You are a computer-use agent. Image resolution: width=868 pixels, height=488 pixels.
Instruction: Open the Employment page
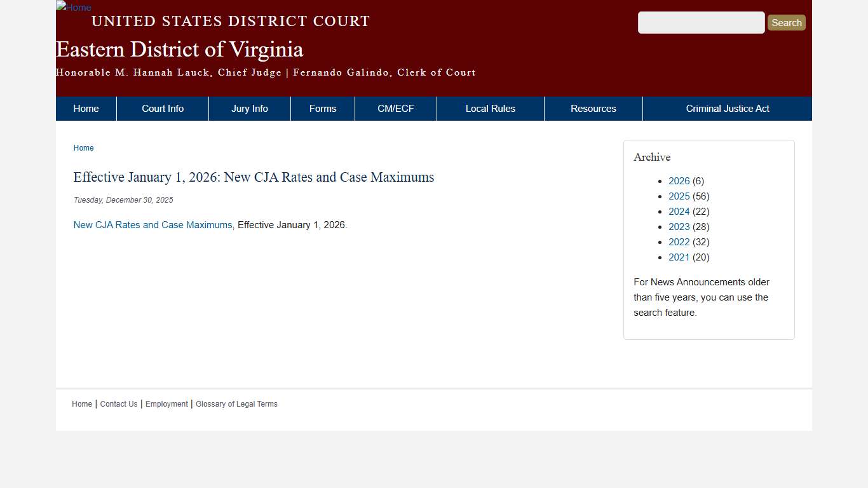[166, 403]
